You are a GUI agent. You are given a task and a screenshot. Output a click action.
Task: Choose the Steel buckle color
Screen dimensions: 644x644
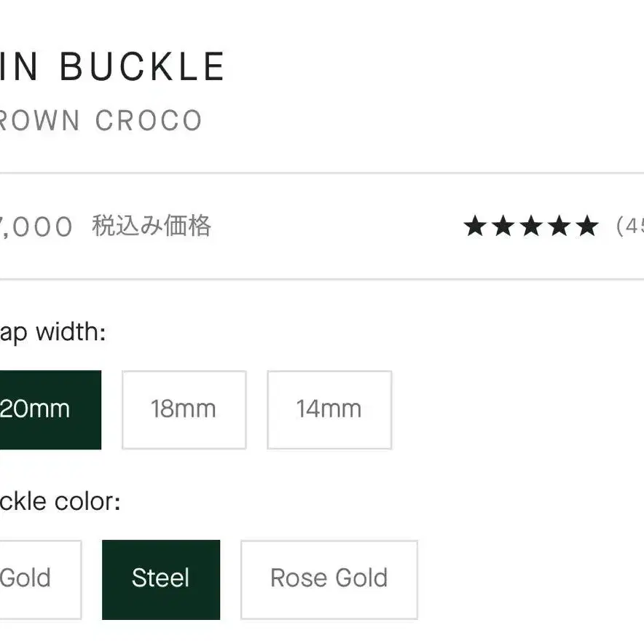pos(161,579)
